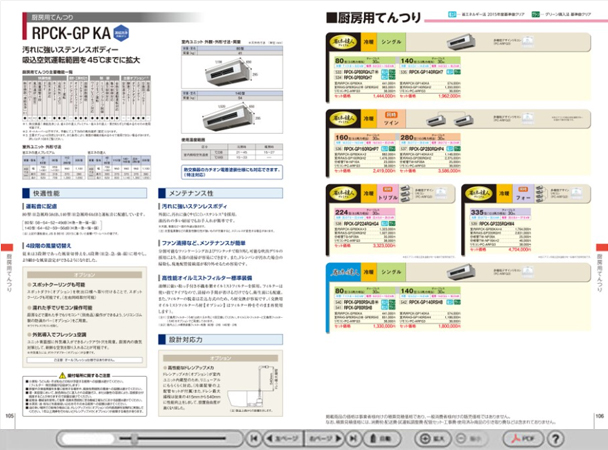This screenshot has height=450, width=608.
Task: Open the PDF version of the page
Action: point(523,438)
